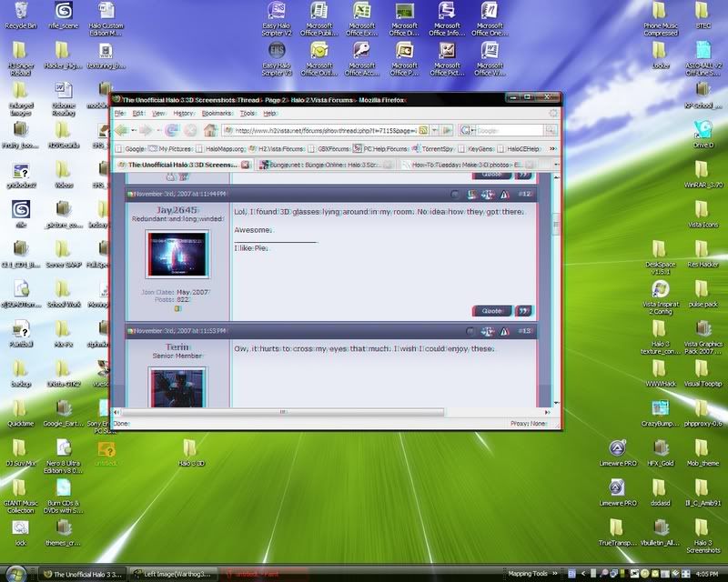Open the search engine selector dropdown

tap(466, 130)
